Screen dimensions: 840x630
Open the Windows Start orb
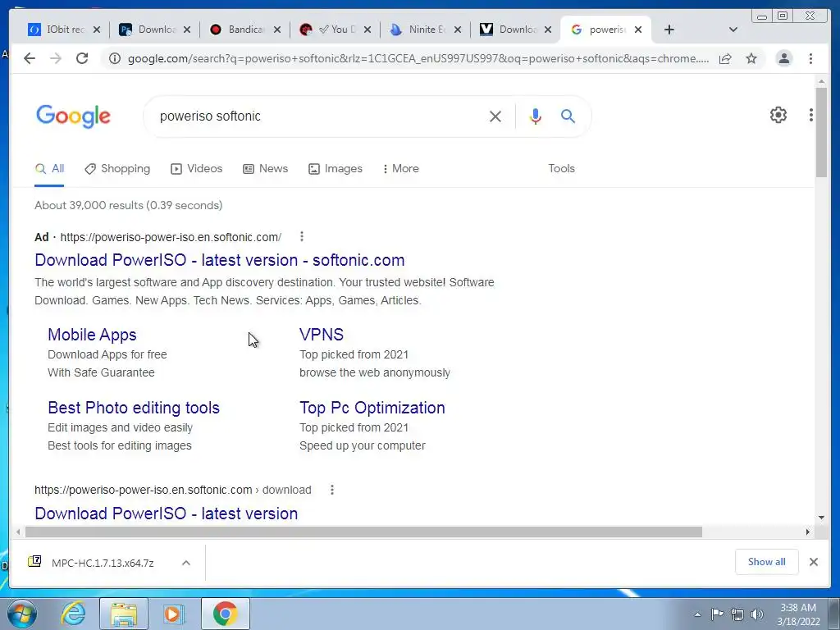[22, 614]
